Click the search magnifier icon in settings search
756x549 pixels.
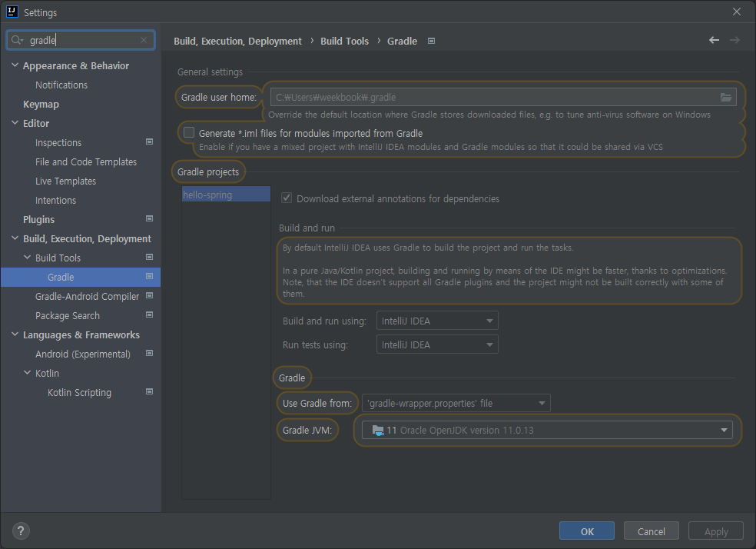point(16,40)
